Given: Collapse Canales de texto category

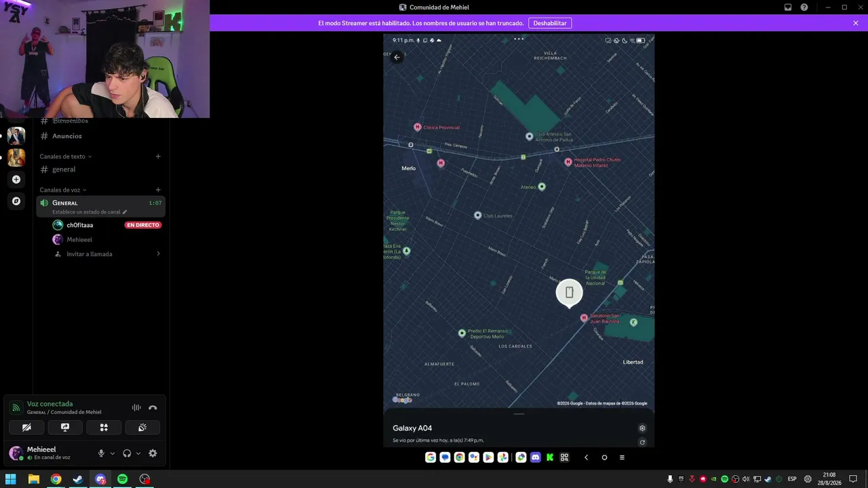Looking at the screenshot, I should tap(65, 157).
